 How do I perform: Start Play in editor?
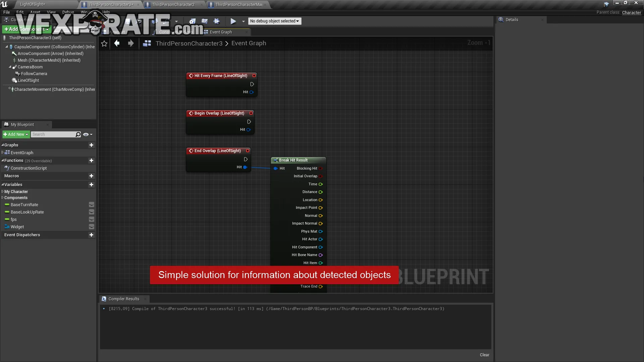point(233,21)
